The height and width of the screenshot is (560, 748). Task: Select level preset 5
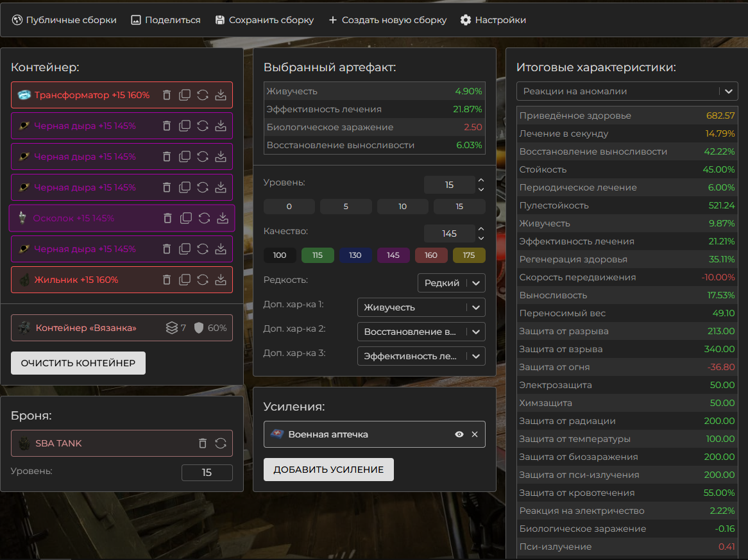(346, 207)
